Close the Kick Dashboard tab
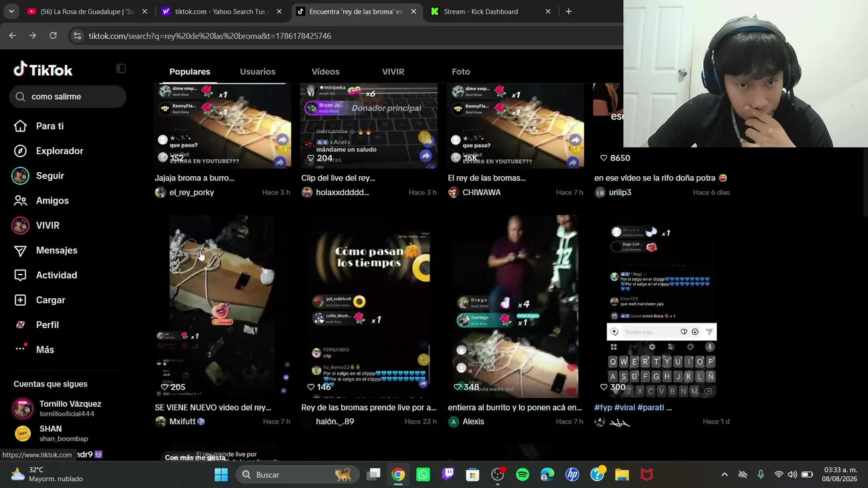 547,12
